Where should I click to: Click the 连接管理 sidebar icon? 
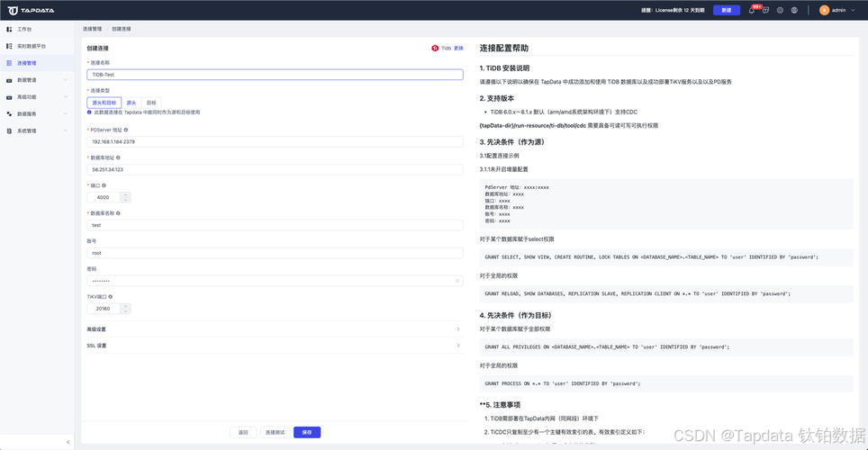[9, 63]
